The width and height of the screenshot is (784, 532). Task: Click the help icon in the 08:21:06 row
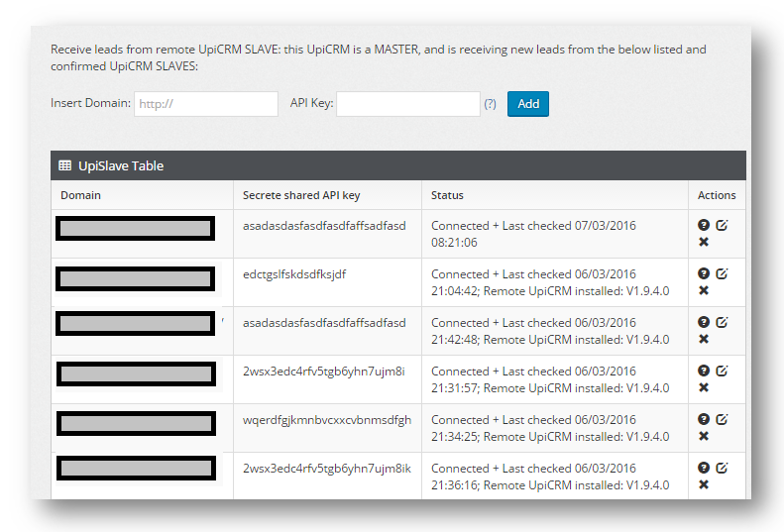pos(704,225)
